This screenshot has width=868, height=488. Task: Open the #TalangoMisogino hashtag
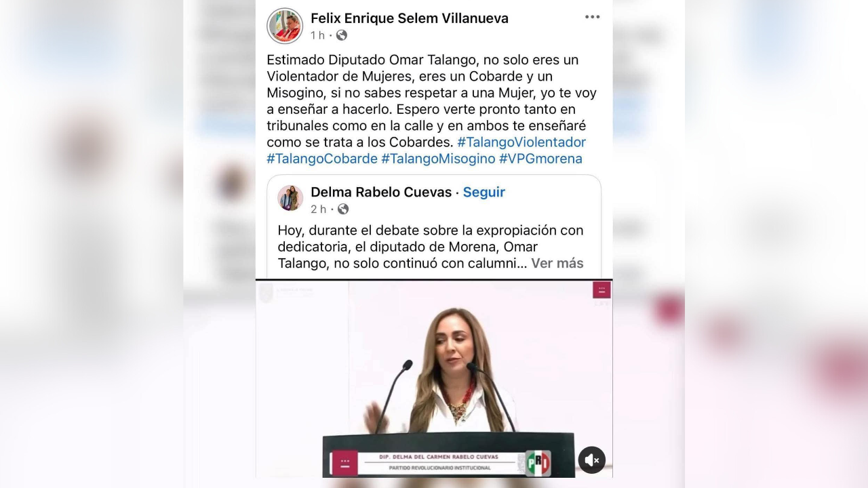(438, 159)
